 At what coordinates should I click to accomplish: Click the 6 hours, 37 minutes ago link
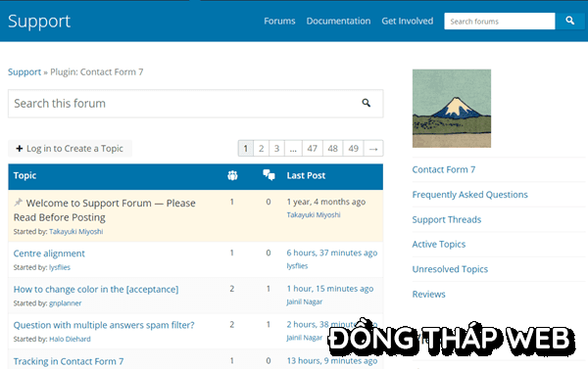332,253
